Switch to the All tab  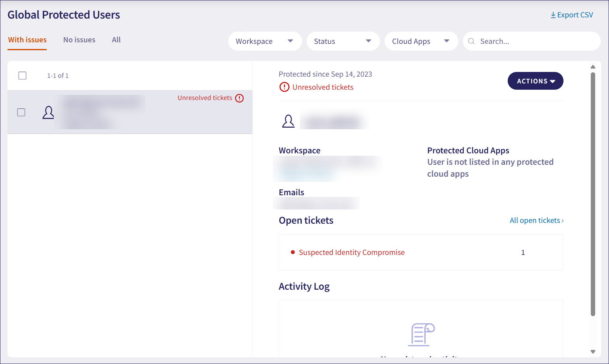pyautogui.click(x=116, y=40)
